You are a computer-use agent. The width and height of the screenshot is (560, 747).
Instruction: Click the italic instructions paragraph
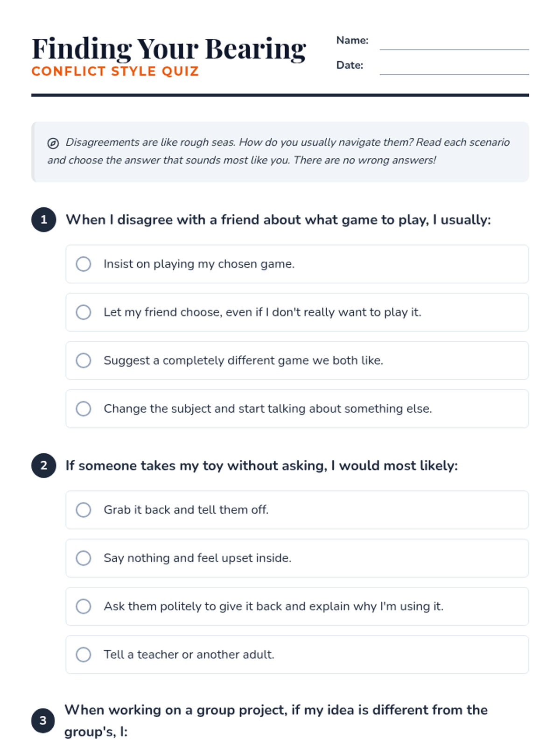[280, 151]
